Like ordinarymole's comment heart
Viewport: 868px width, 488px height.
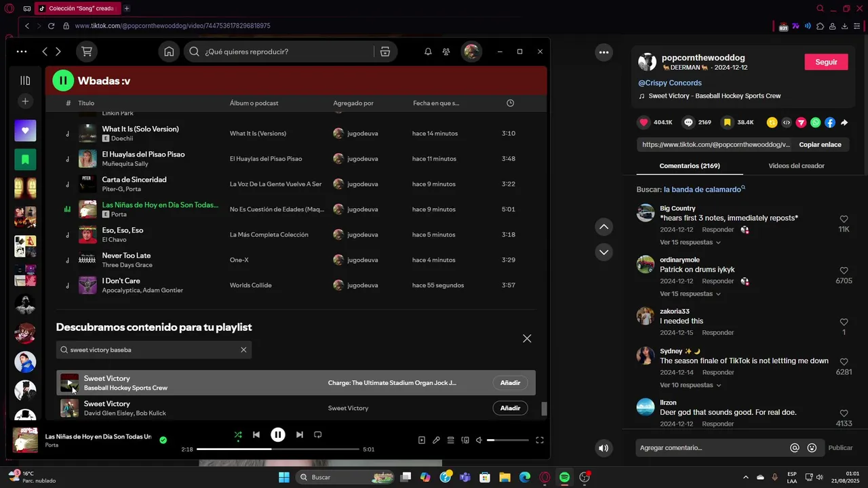click(x=844, y=270)
